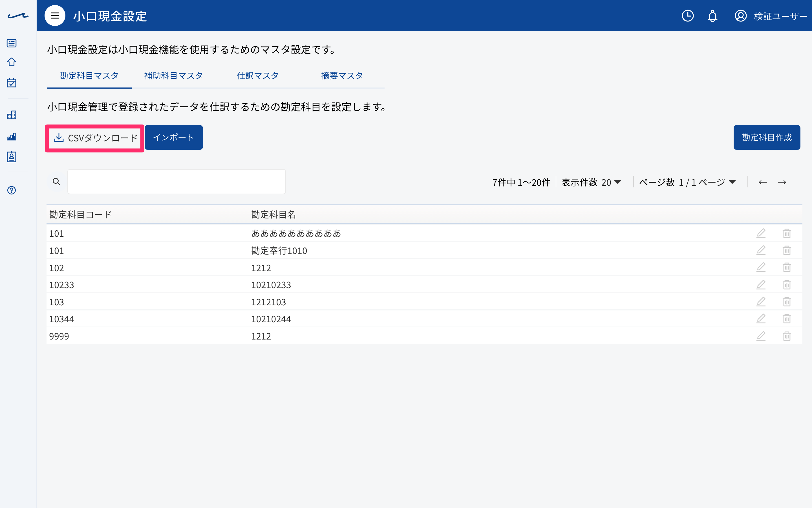
Task: Open the clock history icon
Action: [x=687, y=16]
